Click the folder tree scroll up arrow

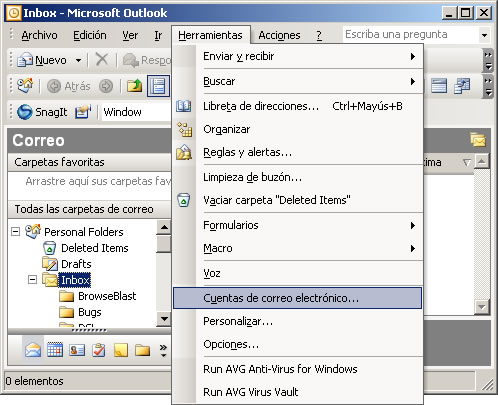tap(164, 227)
